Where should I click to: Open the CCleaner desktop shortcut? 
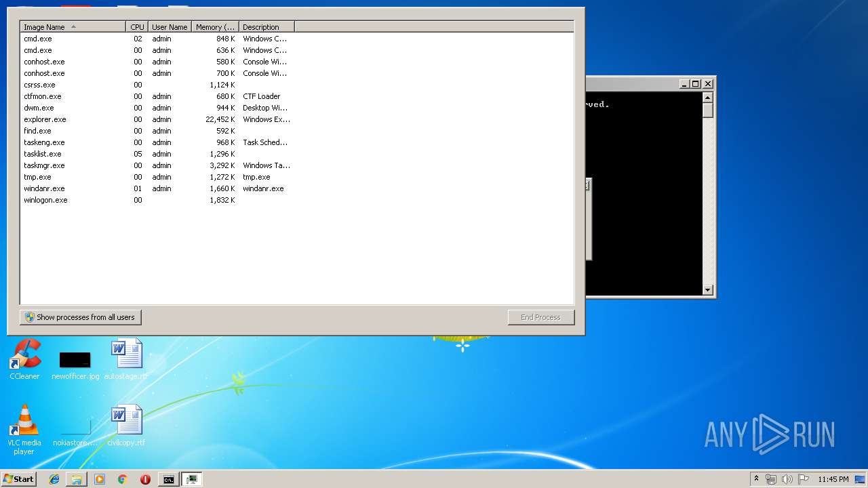coord(24,359)
